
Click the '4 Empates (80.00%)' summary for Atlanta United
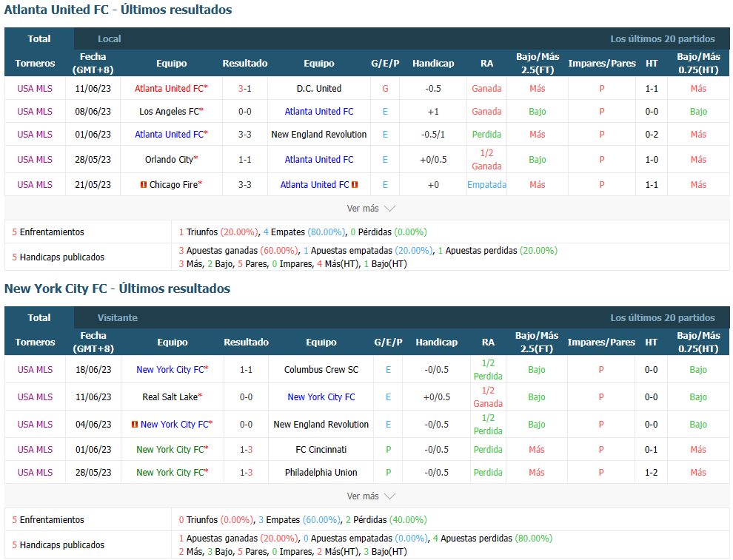pyautogui.click(x=304, y=232)
